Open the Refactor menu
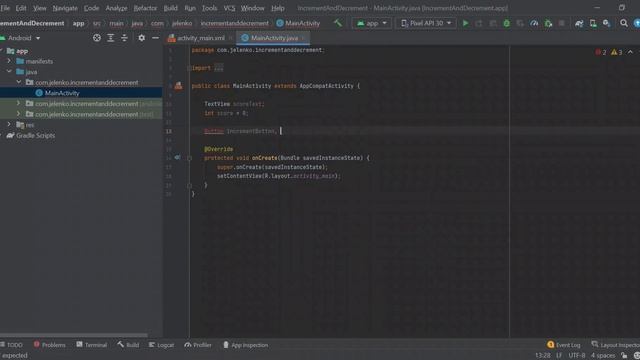The width and height of the screenshot is (640, 360). point(145,8)
